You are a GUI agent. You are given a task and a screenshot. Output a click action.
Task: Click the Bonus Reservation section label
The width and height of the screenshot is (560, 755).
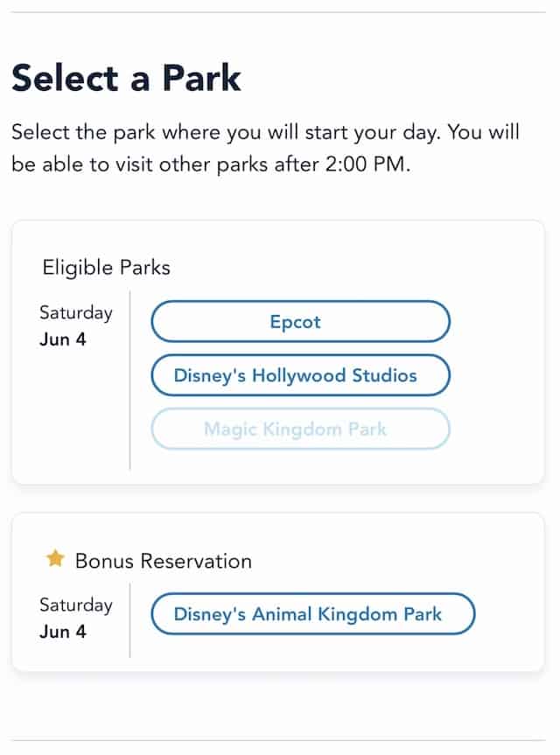point(164,562)
